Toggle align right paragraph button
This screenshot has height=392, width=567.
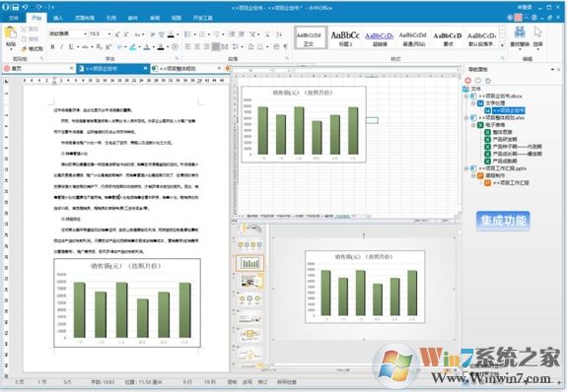206,46
